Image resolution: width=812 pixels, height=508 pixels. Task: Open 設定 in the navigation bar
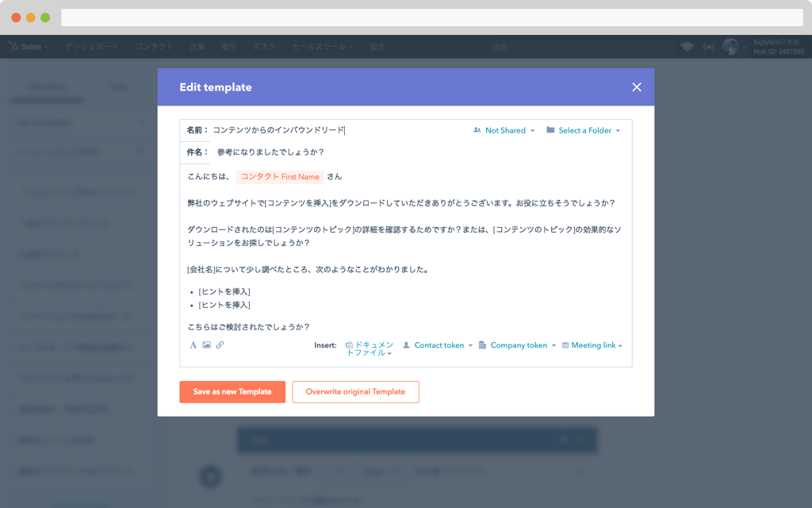point(377,47)
